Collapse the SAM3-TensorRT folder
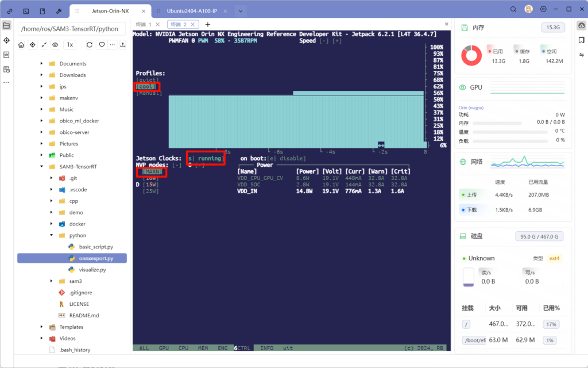Image resolution: width=588 pixels, height=368 pixels. point(41,167)
